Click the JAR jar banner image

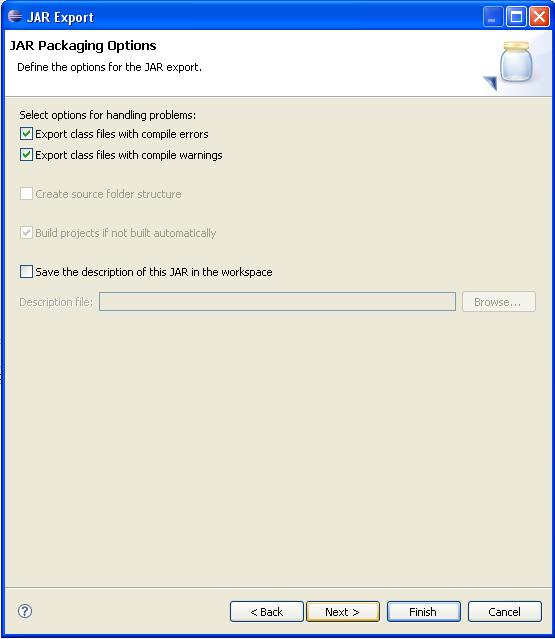(512, 65)
